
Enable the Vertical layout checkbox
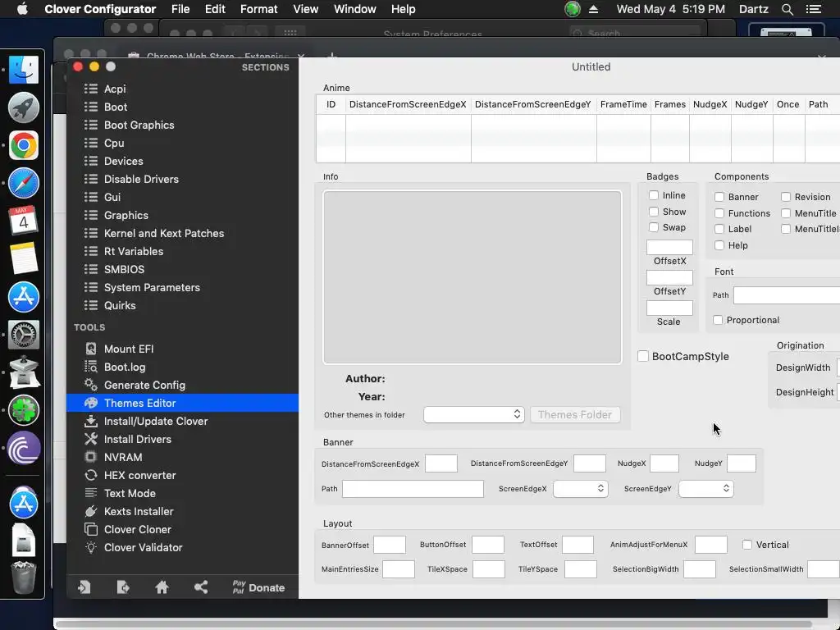747,545
